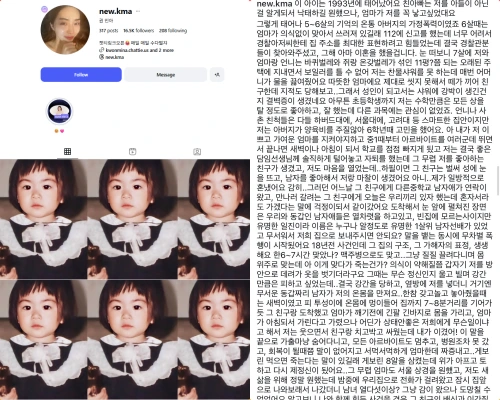
Task: Open the first post in top-left grid
Action: tap(43, 219)
